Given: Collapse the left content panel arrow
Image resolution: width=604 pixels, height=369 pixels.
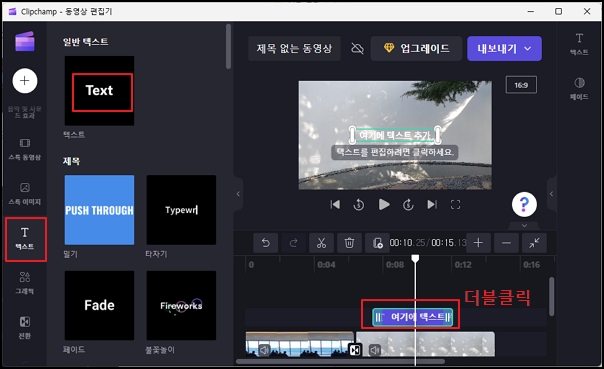Looking at the screenshot, I should (x=238, y=194).
